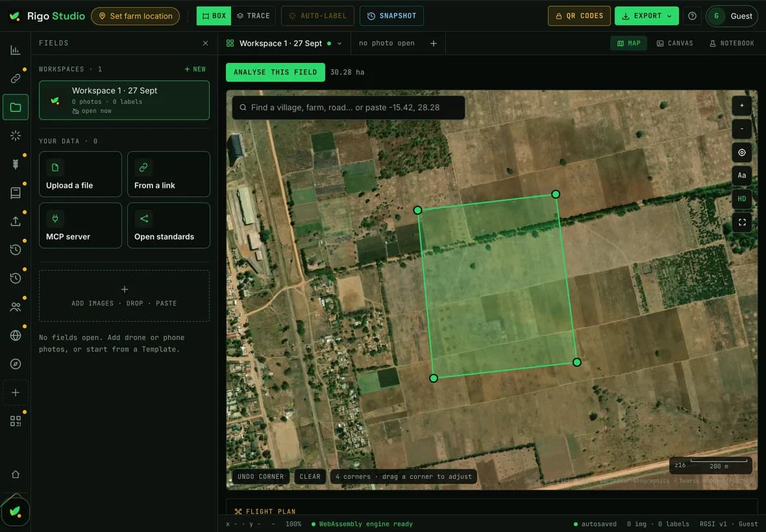Add a new tab with plus icon
The width and height of the screenshot is (766, 532).
tap(434, 43)
